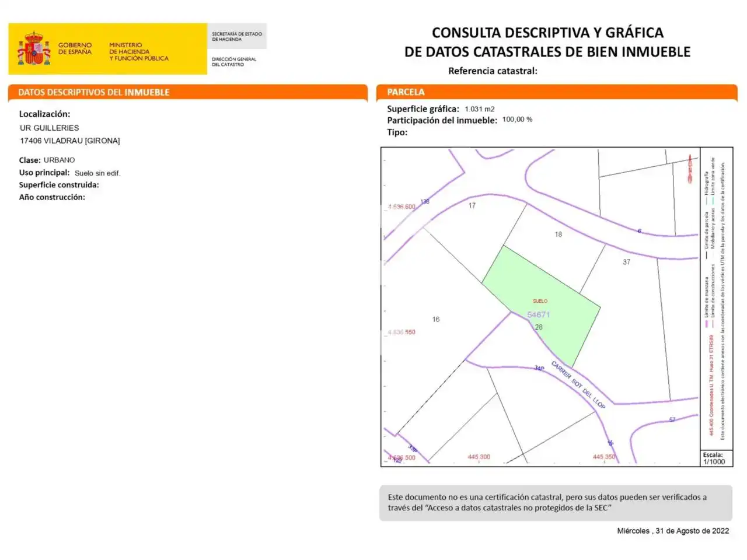Click the "Año construcción:" label
Viewport: 747px width, 560px height.
pos(52,197)
